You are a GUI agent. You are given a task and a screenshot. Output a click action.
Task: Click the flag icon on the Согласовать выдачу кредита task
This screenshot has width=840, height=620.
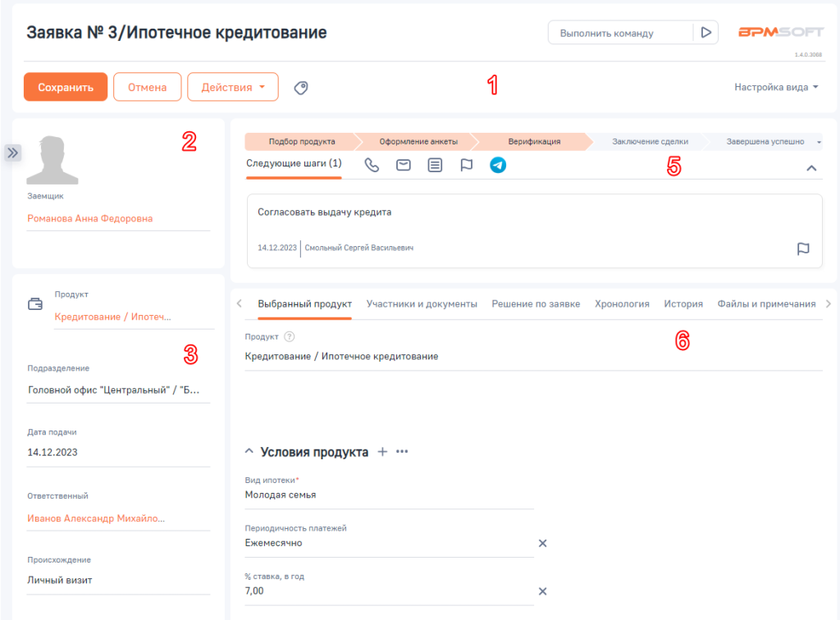[x=804, y=247]
